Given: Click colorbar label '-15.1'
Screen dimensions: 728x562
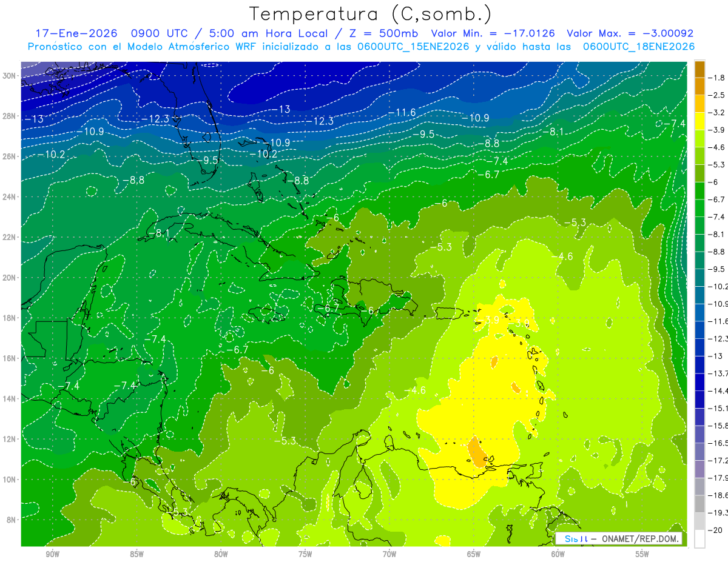Looking at the screenshot, I should [718, 409].
